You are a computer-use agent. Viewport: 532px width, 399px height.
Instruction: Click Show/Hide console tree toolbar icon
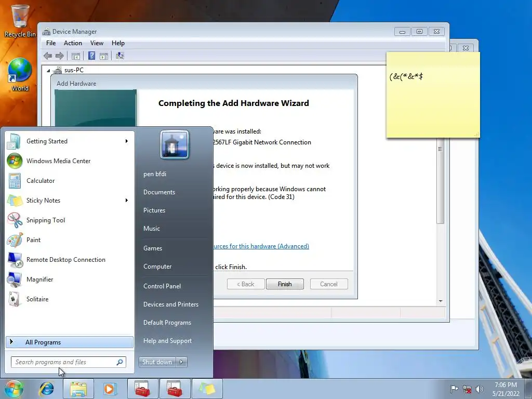[76, 56]
